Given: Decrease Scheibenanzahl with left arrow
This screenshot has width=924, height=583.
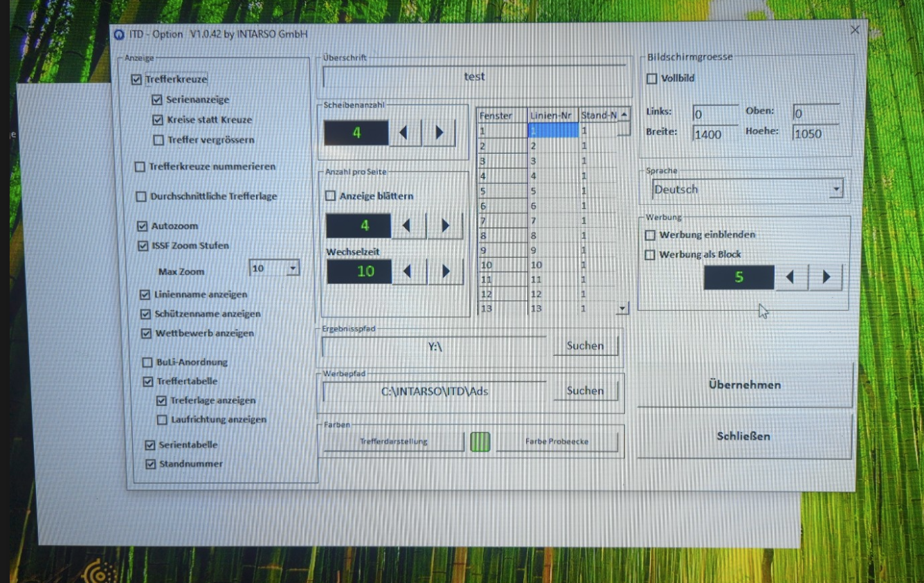Looking at the screenshot, I should pos(405,132).
